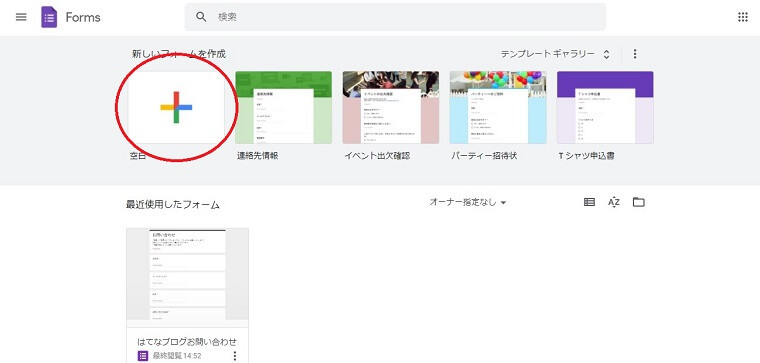Open the AZ sort options

(x=614, y=202)
